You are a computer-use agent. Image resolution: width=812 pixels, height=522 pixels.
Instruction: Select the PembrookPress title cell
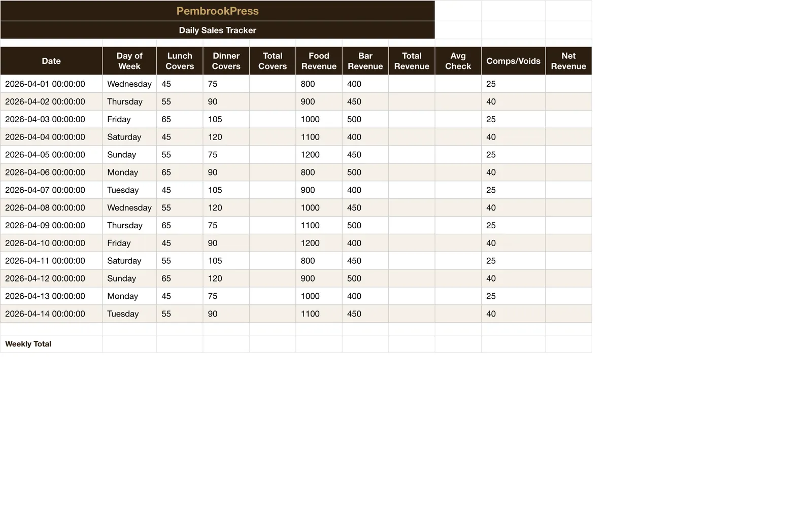(217, 11)
